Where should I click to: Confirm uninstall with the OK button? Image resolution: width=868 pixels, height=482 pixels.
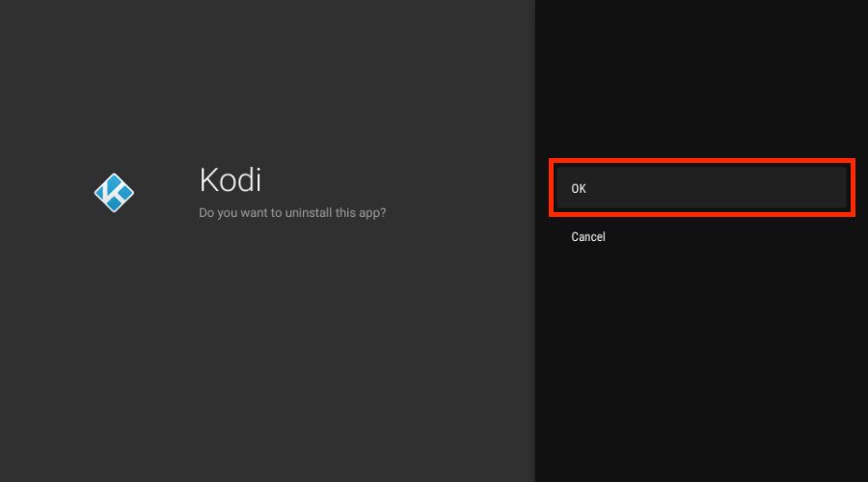pos(701,188)
